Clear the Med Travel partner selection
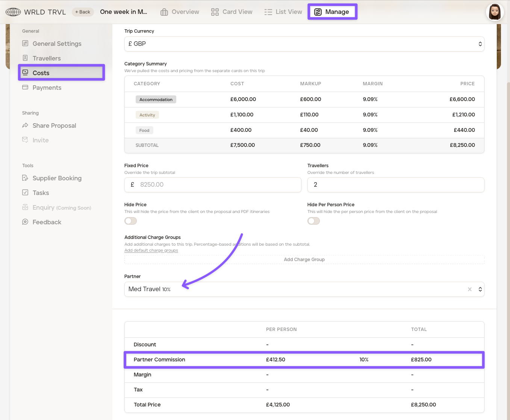This screenshot has height=420, width=510. [469, 289]
